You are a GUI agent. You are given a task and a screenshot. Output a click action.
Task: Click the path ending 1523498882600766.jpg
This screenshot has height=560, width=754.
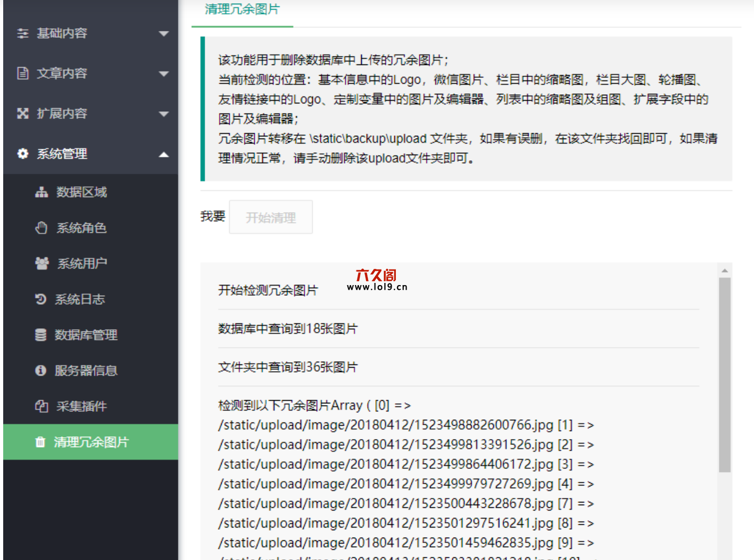point(386,425)
